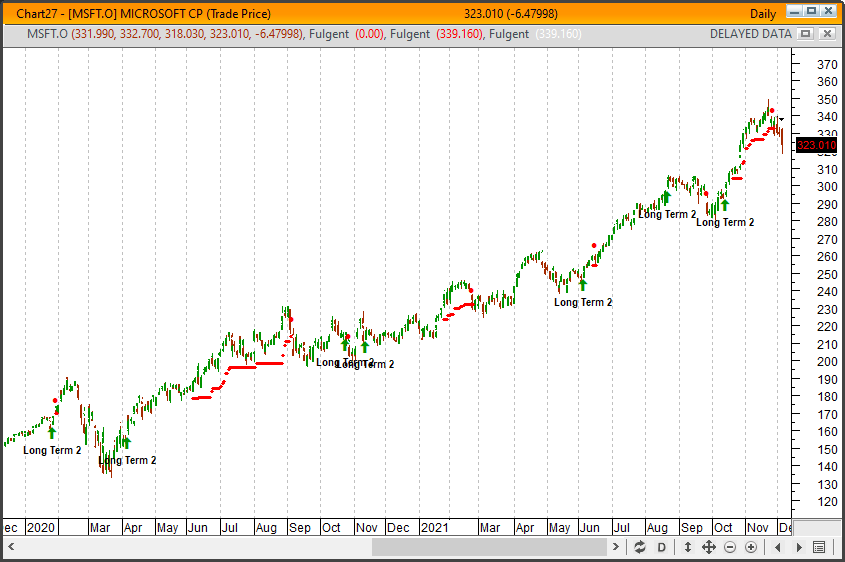
Task: Click the horizontal scrollbar right arrow
Action: [x=616, y=547]
